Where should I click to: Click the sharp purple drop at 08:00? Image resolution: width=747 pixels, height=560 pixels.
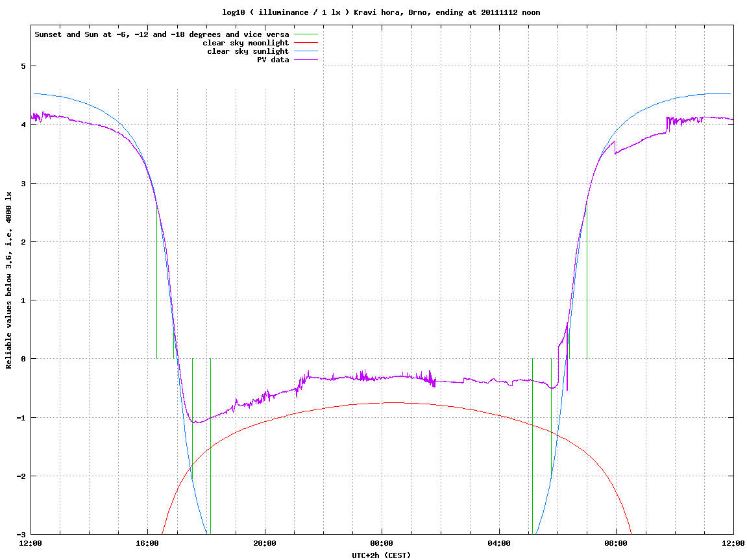pyautogui.click(x=615, y=147)
